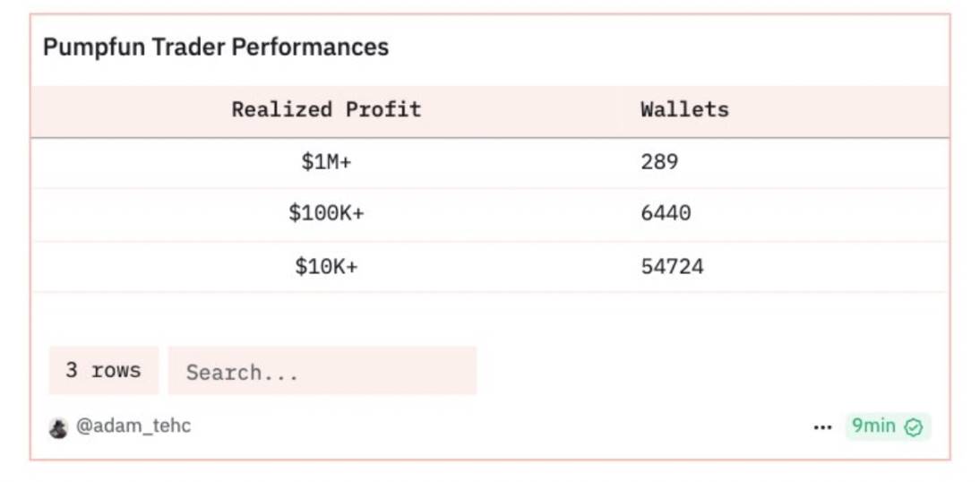
Task: Click the adam_tehc profile avatar
Action: pyautogui.click(x=58, y=428)
